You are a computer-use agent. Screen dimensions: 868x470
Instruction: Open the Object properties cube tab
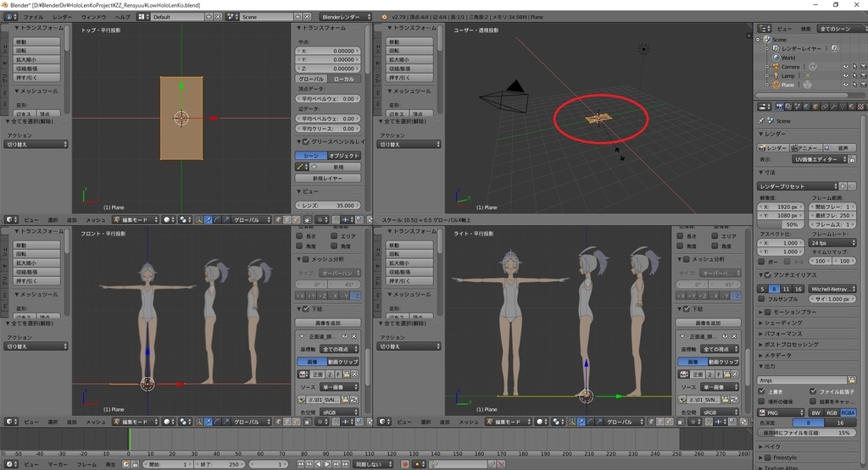pos(815,107)
